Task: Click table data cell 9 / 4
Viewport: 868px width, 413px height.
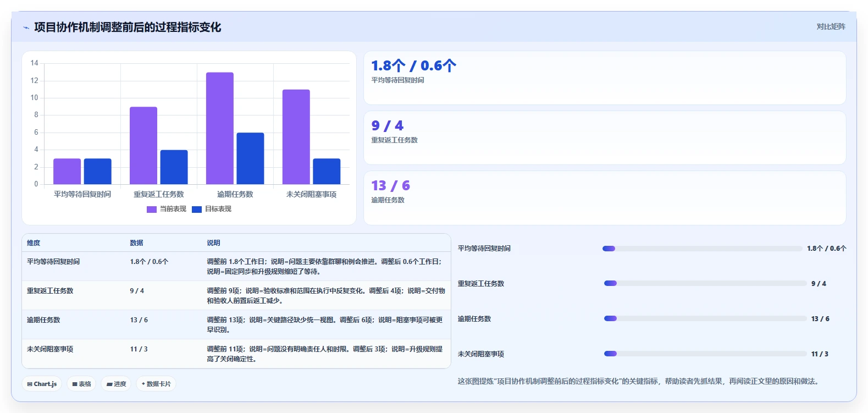Action: pyautogui.click(x=137, y=291)
